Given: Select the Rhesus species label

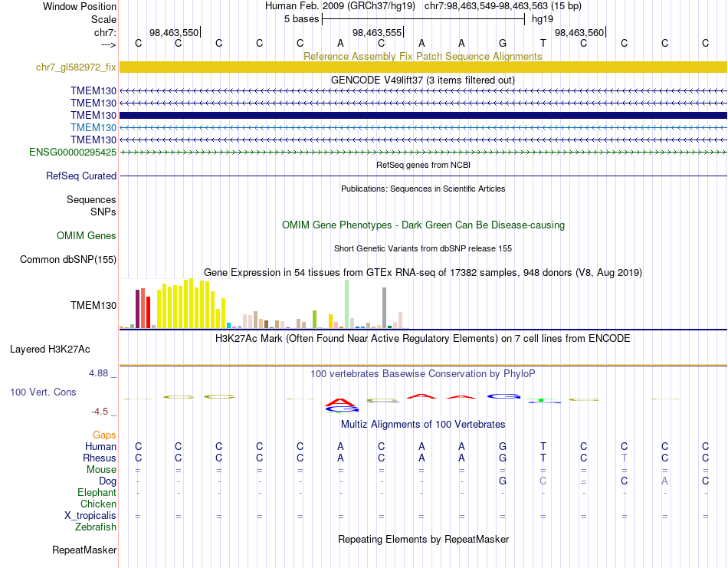Looking at the screenshot, I should coord(100,458).
